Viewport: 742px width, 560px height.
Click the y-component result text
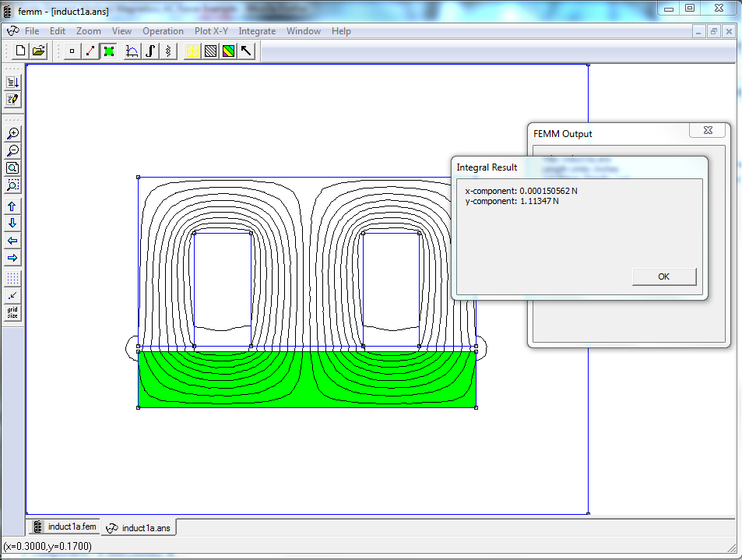512,201
